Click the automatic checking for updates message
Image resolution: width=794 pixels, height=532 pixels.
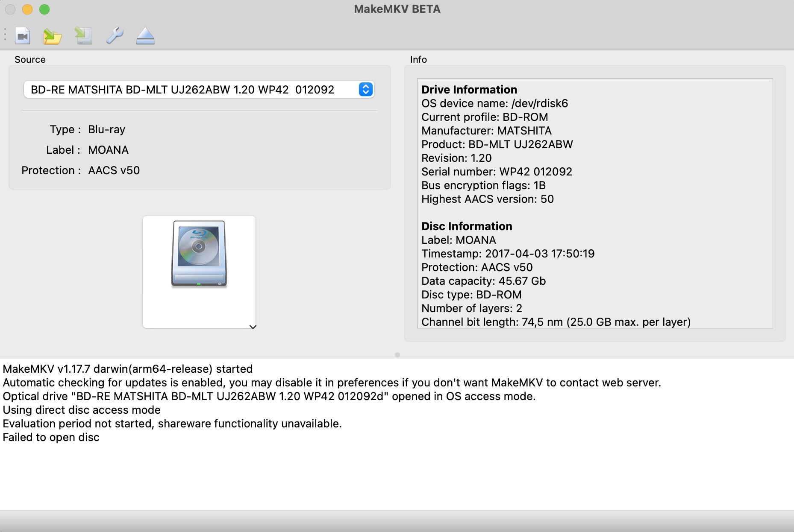point(332,383)
